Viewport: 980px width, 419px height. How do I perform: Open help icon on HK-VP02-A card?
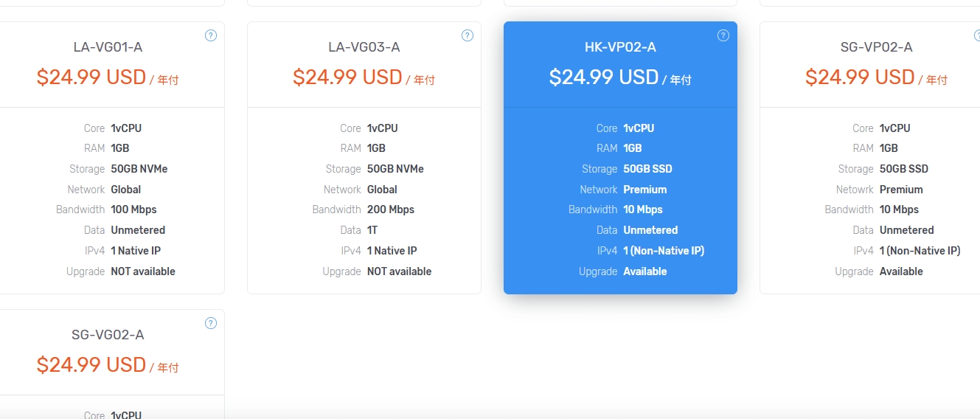(x=723, y=35)
